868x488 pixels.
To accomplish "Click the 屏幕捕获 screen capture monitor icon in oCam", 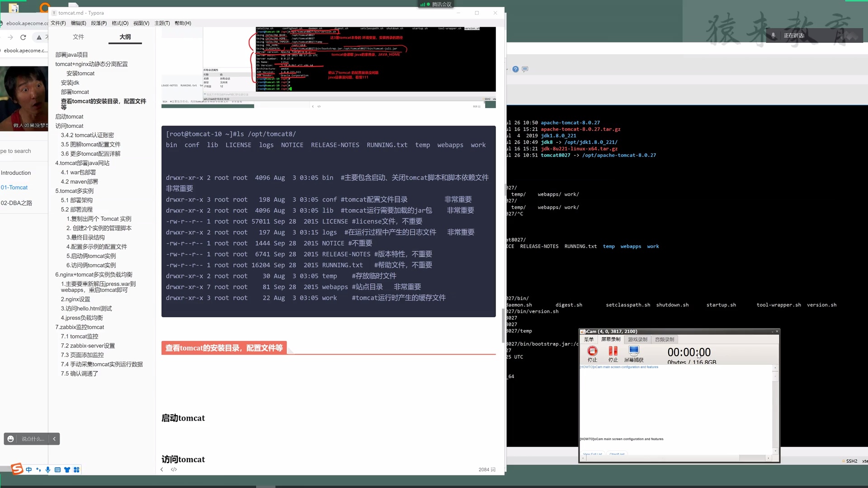I will pyautogui.click(x=634, y=351).
